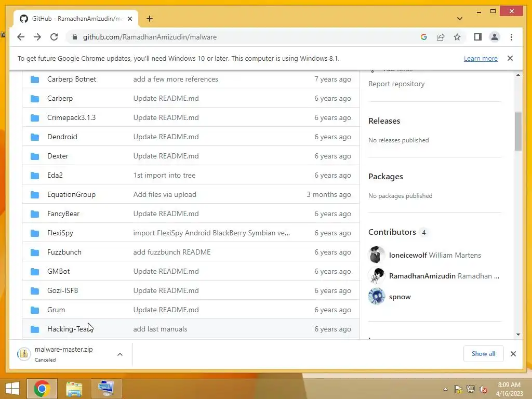Select the GitHub RamadhanAmizudin tab
The width and height of the screenshot is (532, 399).
coord(76,19)
